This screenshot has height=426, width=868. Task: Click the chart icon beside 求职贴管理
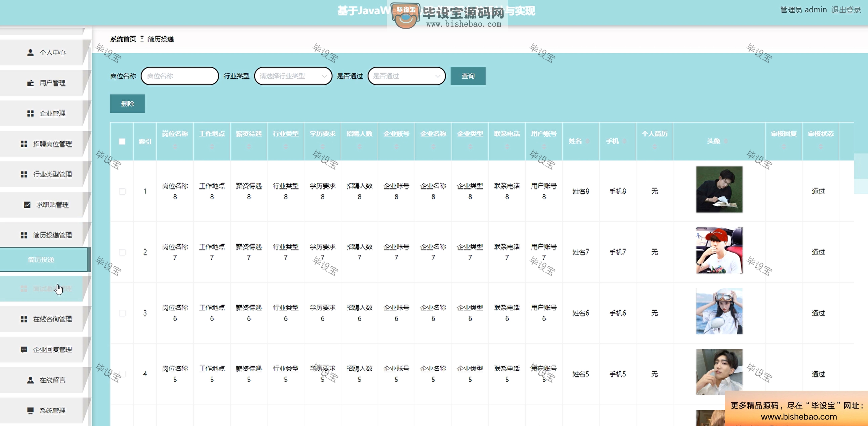[27, 205]
